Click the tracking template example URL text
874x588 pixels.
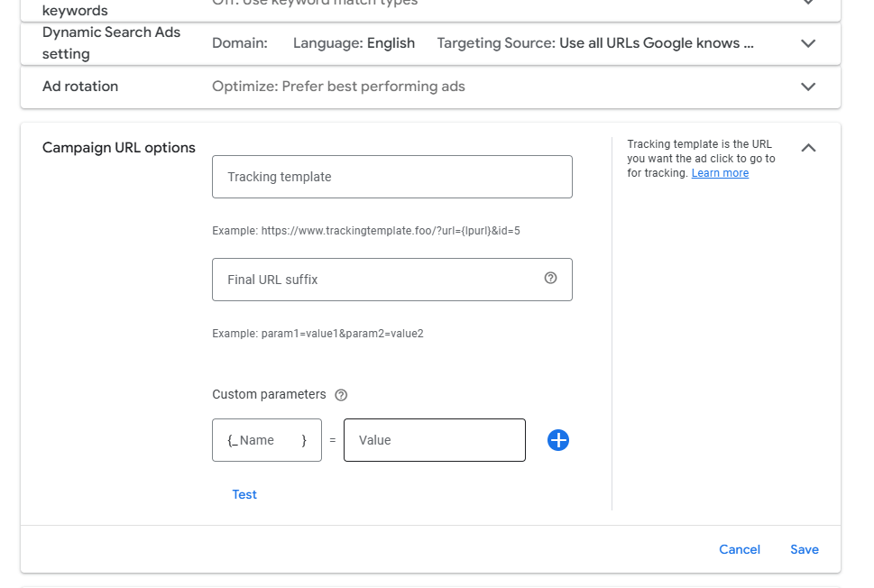pos(366,231)
